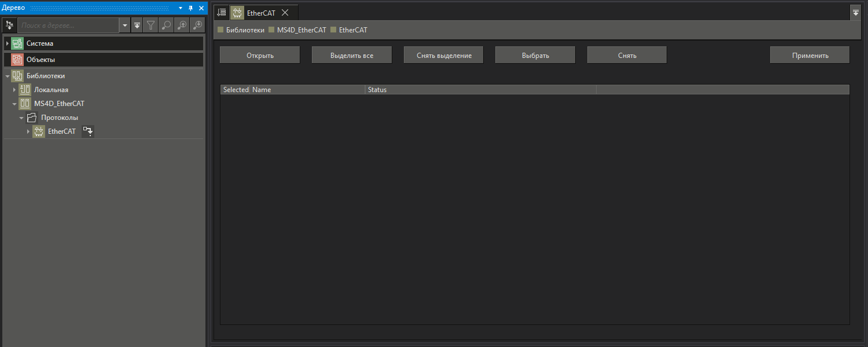Click the MS4D_EtherCAT library icon in tree
This screenshot has width=868, height=347.
click(25, 104)
